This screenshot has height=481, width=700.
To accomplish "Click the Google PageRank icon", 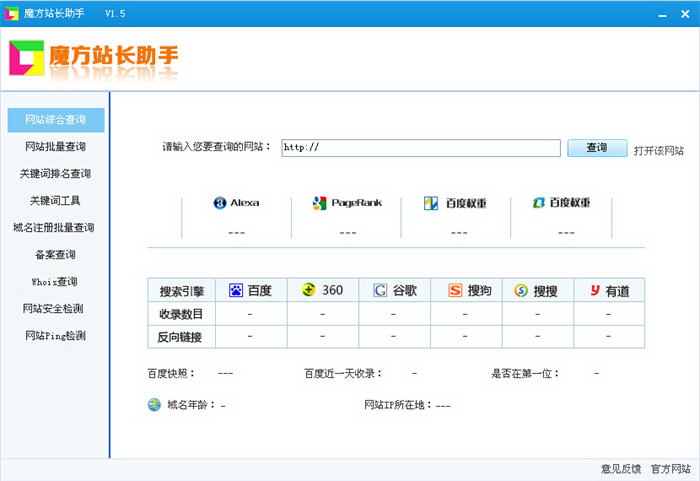I will click(320, 203).
